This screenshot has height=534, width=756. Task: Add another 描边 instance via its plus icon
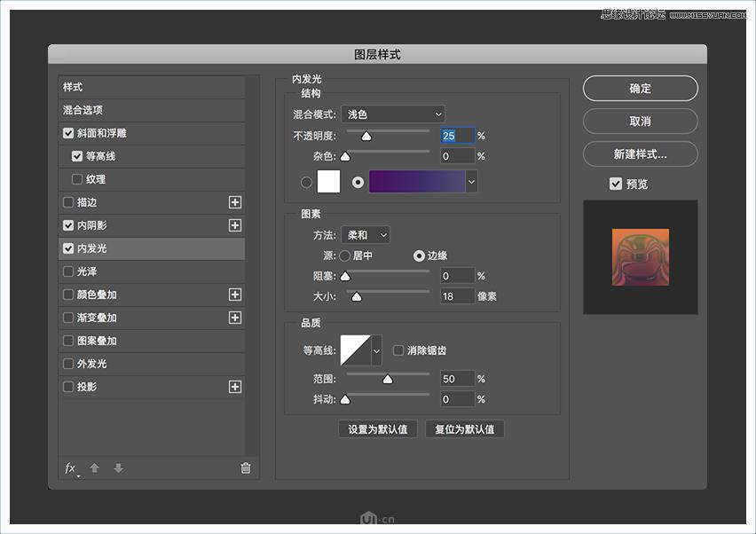pos(235,202)
